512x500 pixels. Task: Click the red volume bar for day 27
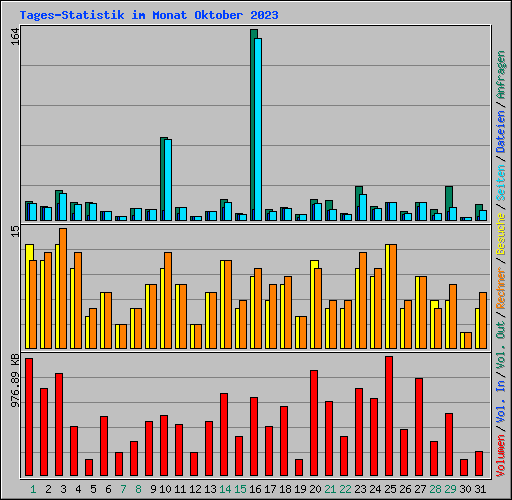coord(419,427)
